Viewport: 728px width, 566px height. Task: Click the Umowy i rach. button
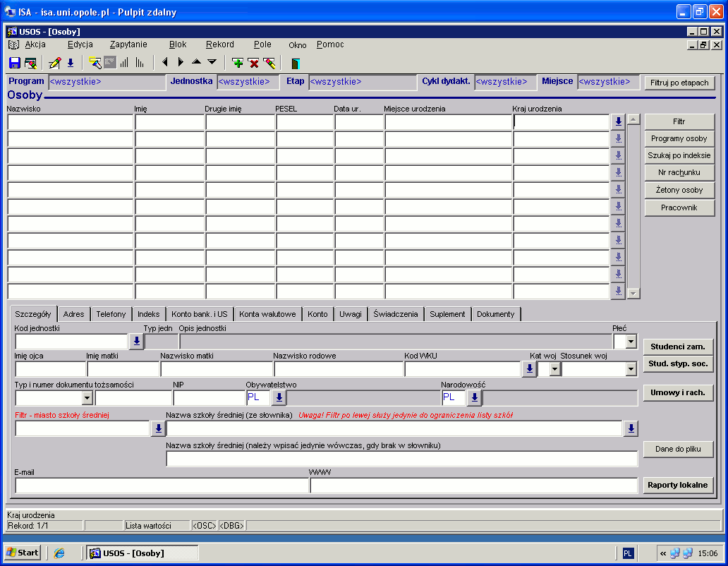pyautogui.click(x=678, y=392)
